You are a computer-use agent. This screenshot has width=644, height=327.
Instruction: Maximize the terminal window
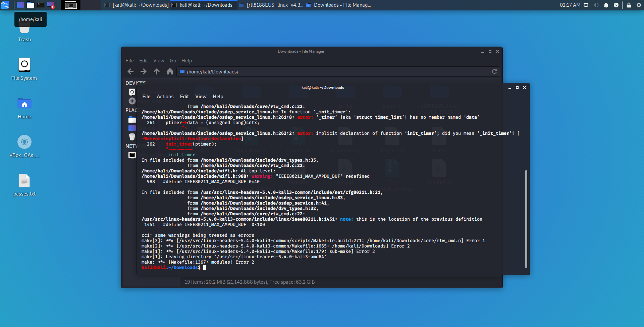517,88
